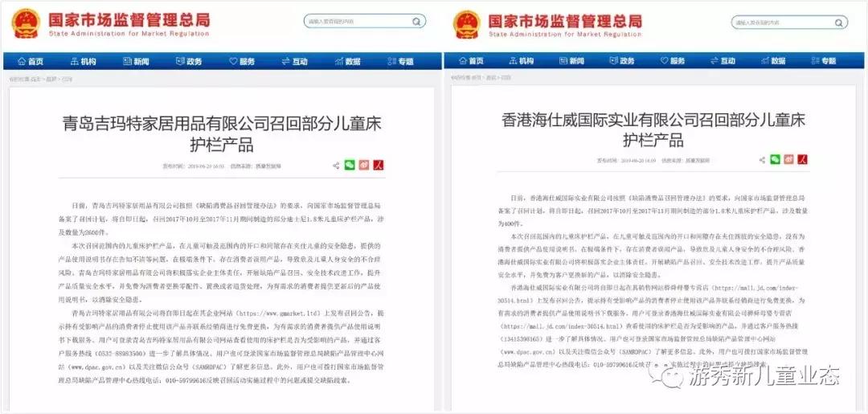The height and width of the screenshot is (414, 868).
Task: Click the search magnifier on the Qingdao recall page
Action: 416,22
